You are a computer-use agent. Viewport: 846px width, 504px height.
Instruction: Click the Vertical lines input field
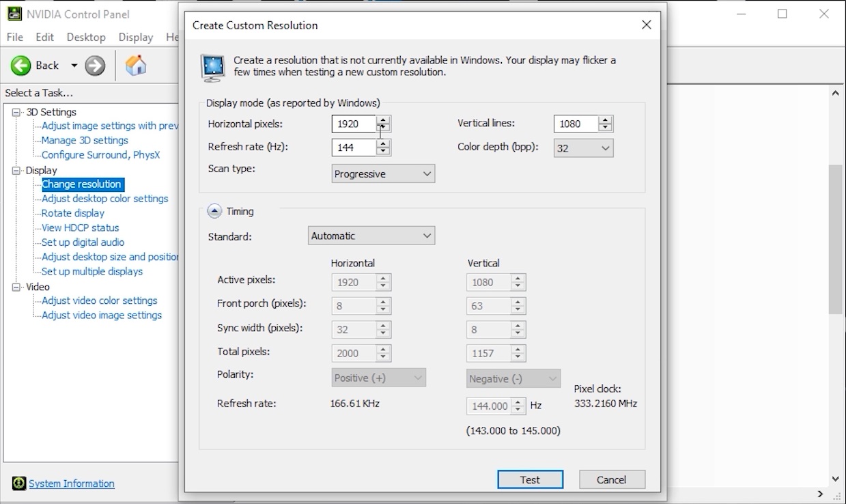pyautogui.click(x=576, y=124)
